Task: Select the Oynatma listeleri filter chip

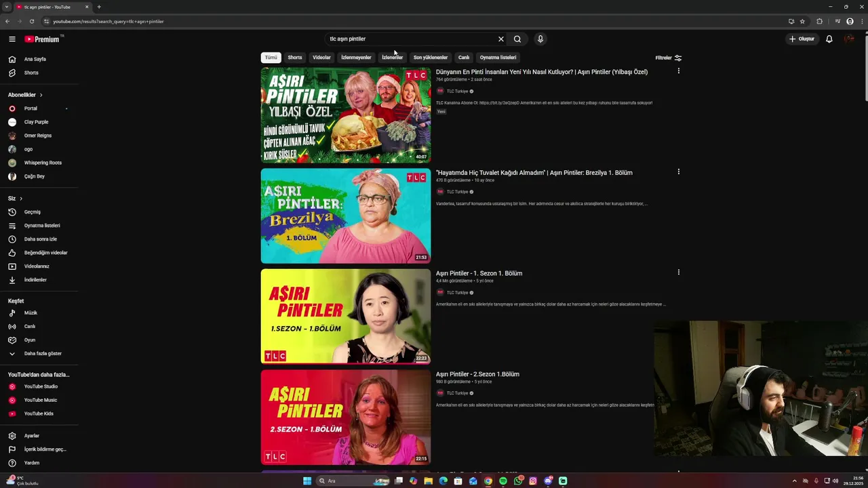Action: click(x=498, y=58)
